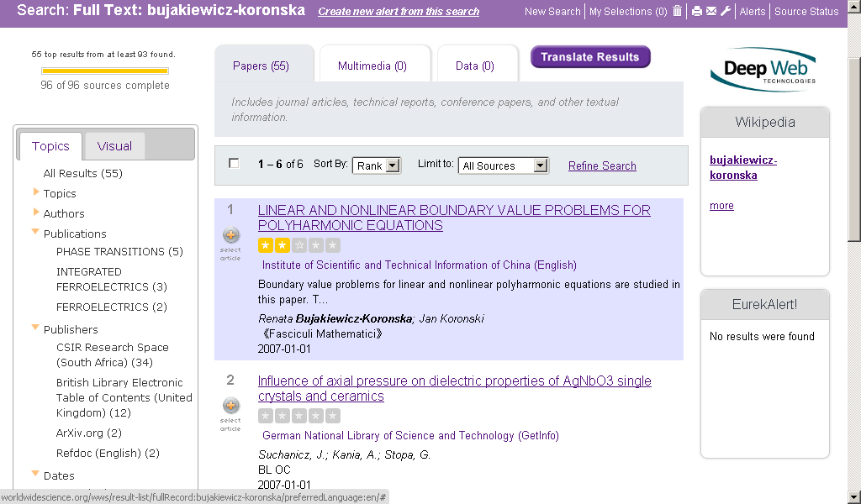Filter by INTEGRATED FERROELECTRICS (3)
The height and width of the screenshot is (504, 861).
coord(112,279)
